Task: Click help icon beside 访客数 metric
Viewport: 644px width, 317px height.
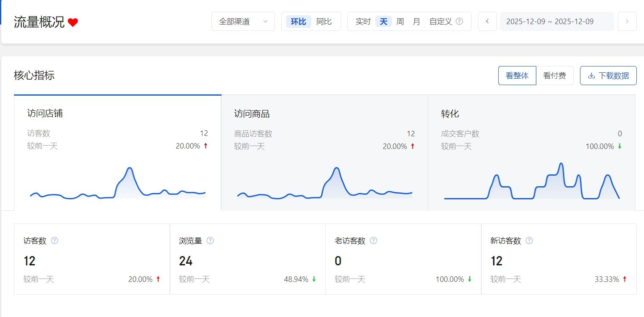Action: click(54, 240)
